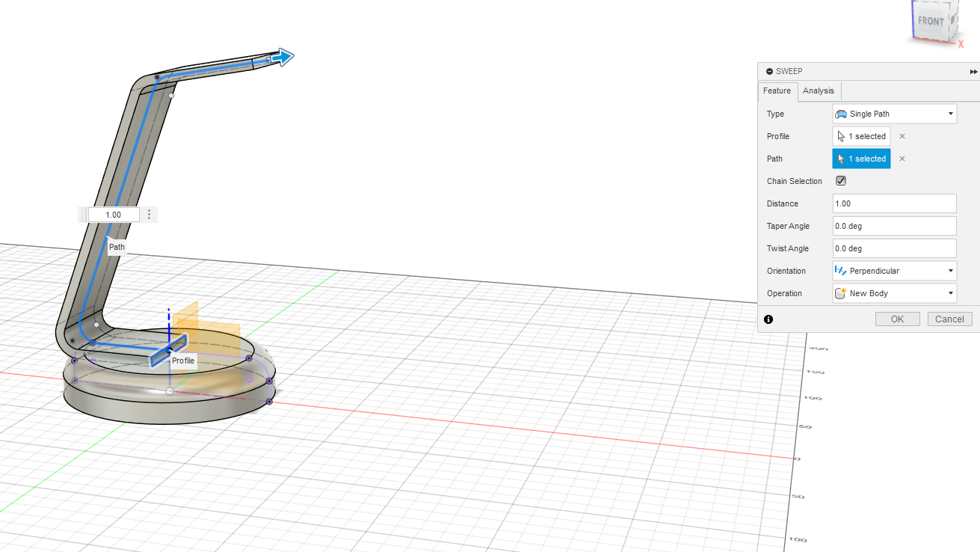980x552 pixels.
Task: Collapse the SWEEP dialog using minus icon
Action: pyautogui.click(x=769, y=71)
